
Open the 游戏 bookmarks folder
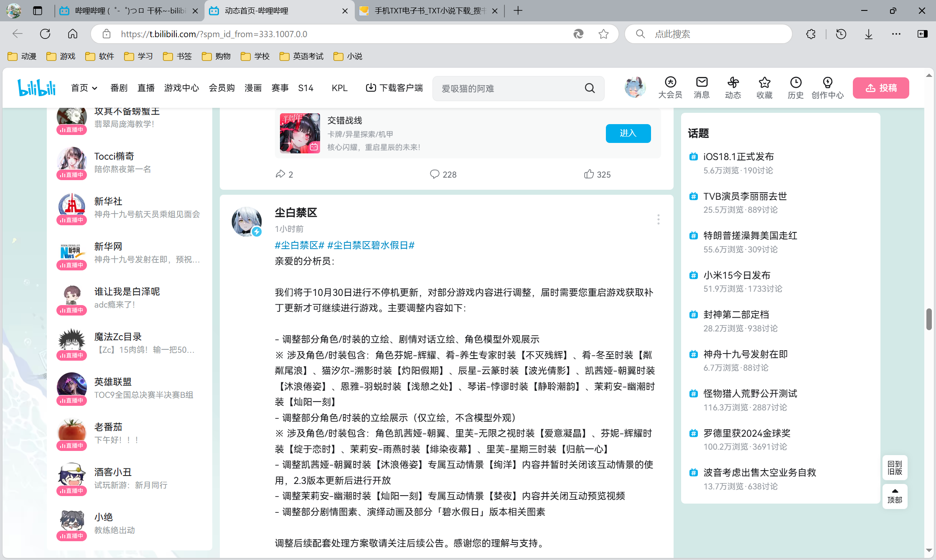coord(61,56)
